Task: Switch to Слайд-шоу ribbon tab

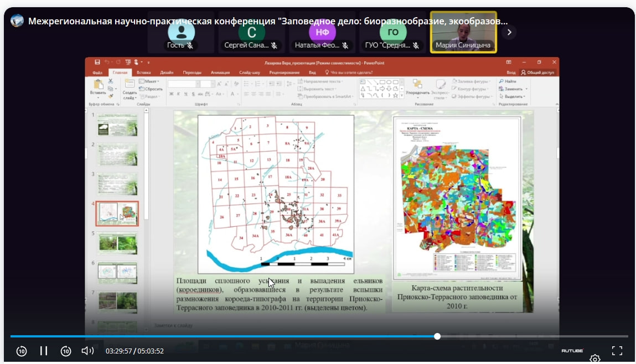Action: (250, 72)
